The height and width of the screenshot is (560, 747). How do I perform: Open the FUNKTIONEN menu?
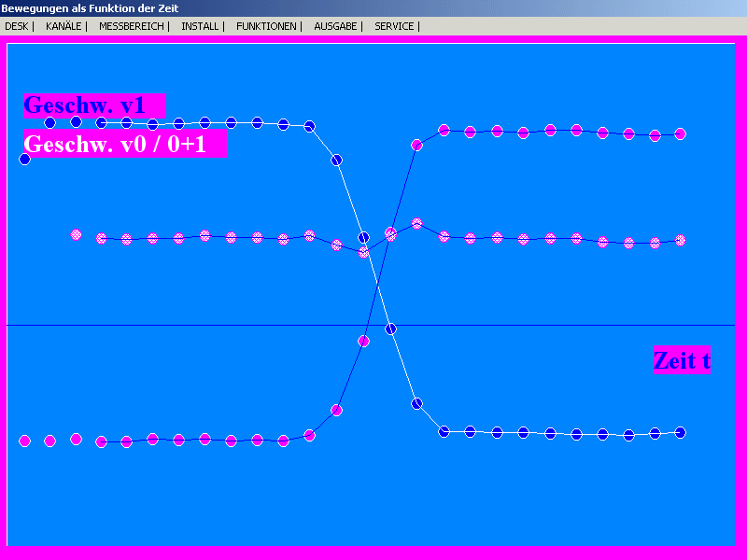coord(266,26)
